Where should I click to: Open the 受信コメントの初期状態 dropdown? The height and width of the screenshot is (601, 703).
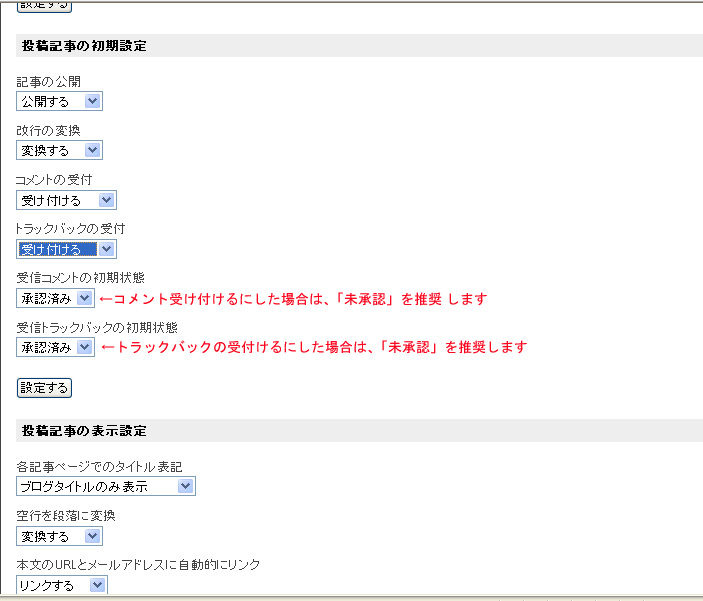56,298
